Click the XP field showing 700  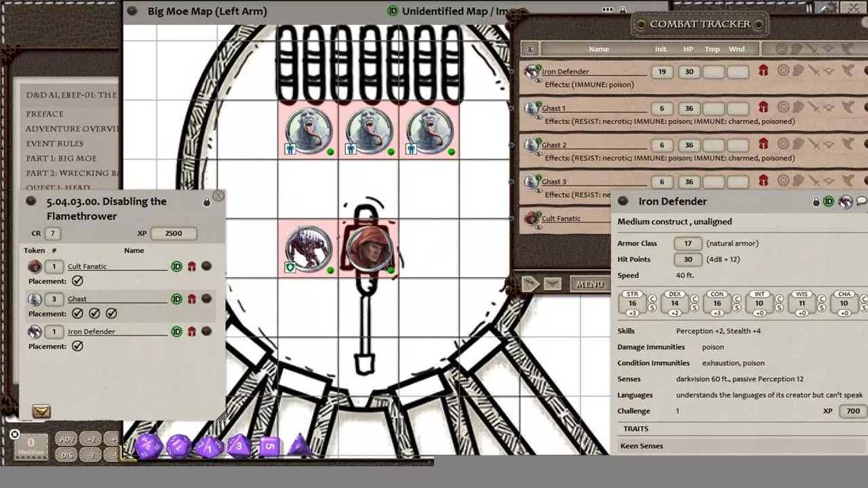pyautogui.click(x=853, y=411)
